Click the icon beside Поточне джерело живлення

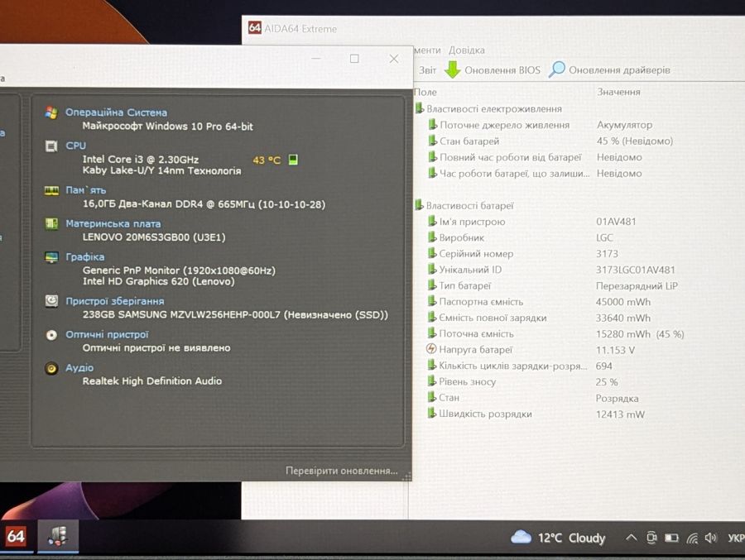click(432, 124)
